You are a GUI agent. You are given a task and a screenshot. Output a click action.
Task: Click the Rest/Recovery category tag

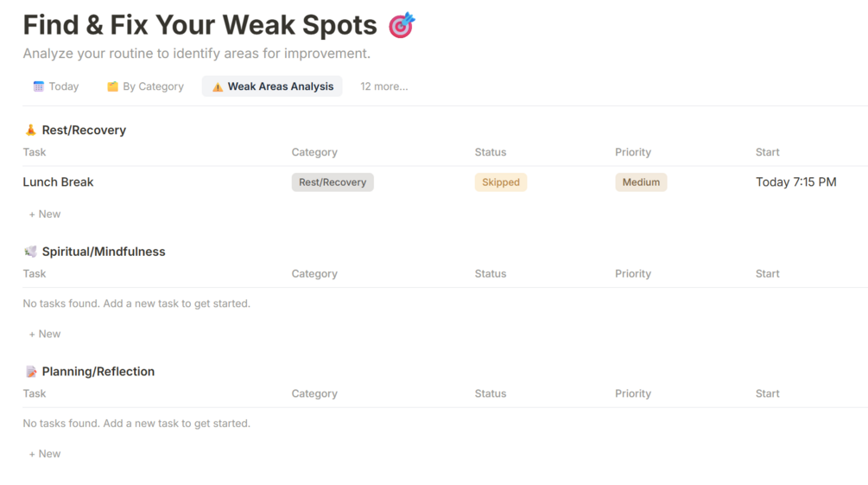coord(333,182)
